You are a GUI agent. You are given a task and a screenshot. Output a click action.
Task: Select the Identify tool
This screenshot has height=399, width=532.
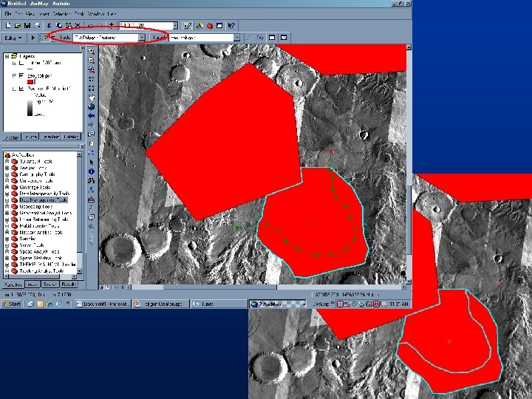coord(92,171)
